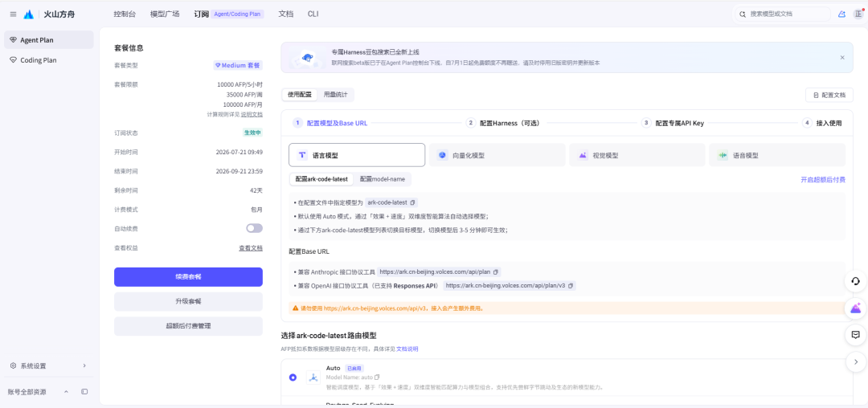Click the 向量化模型 icon
Image resolution: width=868 pixels, height=408 pixels.
pyautogui.click(x=442, y=155)
